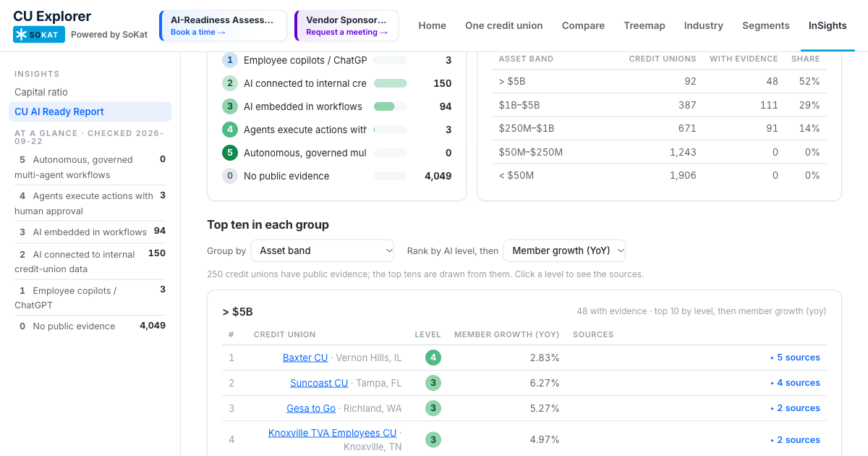This screenshot has height=456, width=868.
Task: Click the Share column header
Action: coord(806,59)
